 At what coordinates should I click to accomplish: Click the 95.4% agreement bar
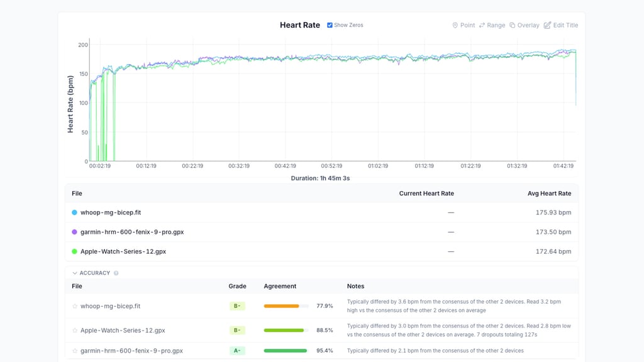click(x=286, y=351)
